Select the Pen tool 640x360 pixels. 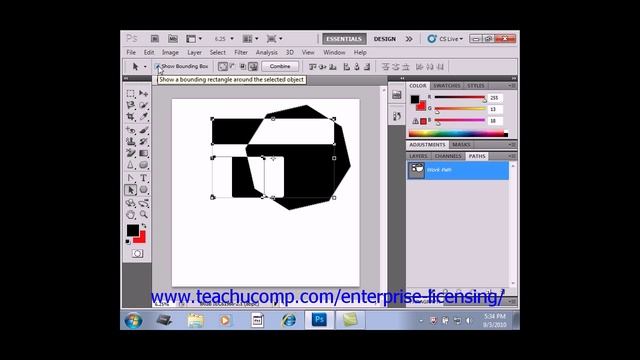pyautogui.click(x=131, y=178)
